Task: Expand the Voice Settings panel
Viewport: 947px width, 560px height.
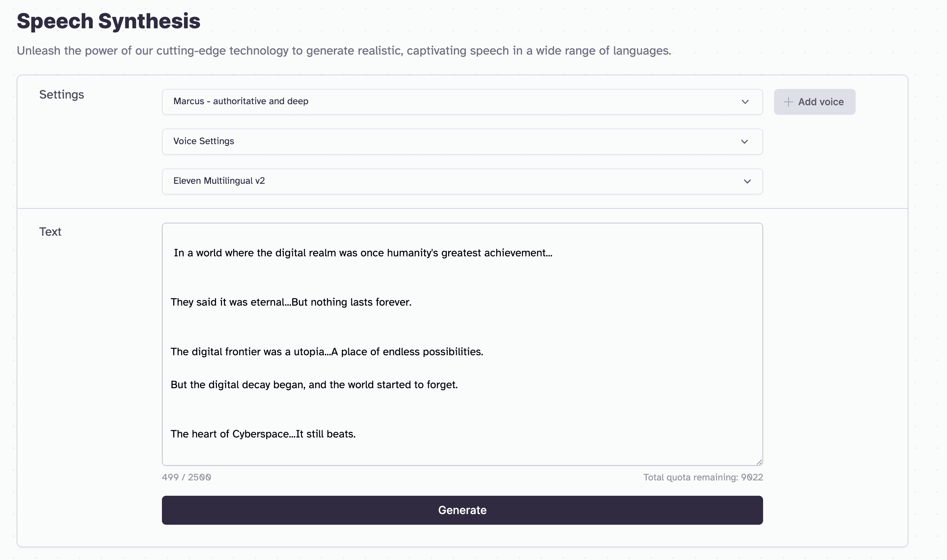Action: click(x=462, y=141)
